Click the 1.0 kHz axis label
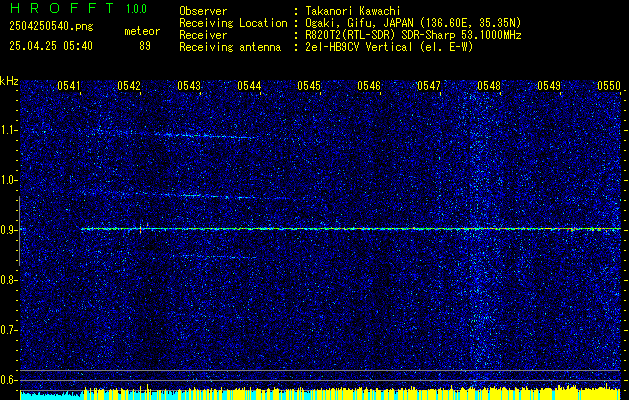Image resolution: width=629 pixels, height=400 pixels. pos(8,181)
